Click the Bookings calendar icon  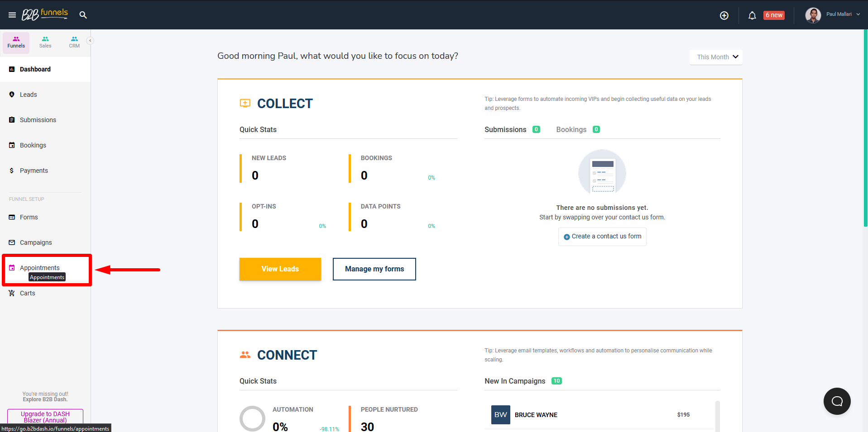click(12, 145)
